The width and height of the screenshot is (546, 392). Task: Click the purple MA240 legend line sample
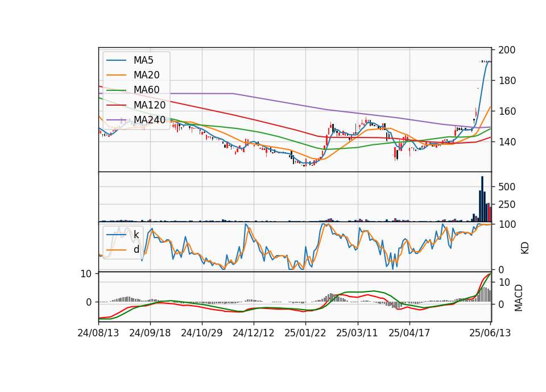coord(116,120)
